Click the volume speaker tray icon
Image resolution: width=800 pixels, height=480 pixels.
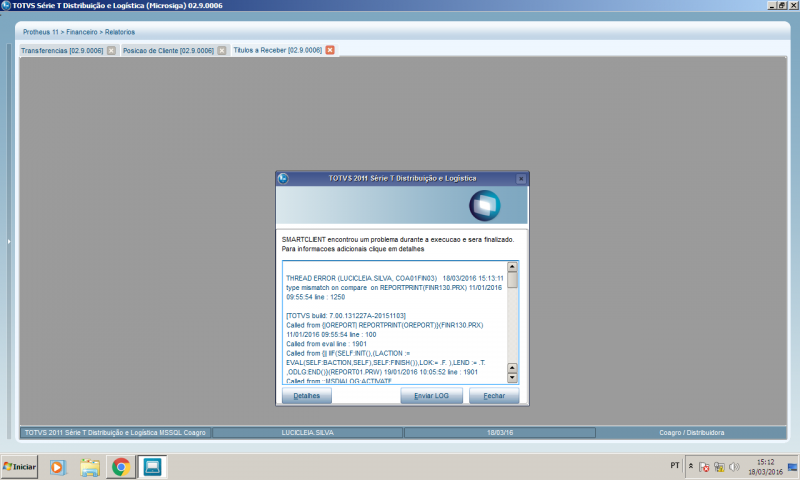click(734, 467)
